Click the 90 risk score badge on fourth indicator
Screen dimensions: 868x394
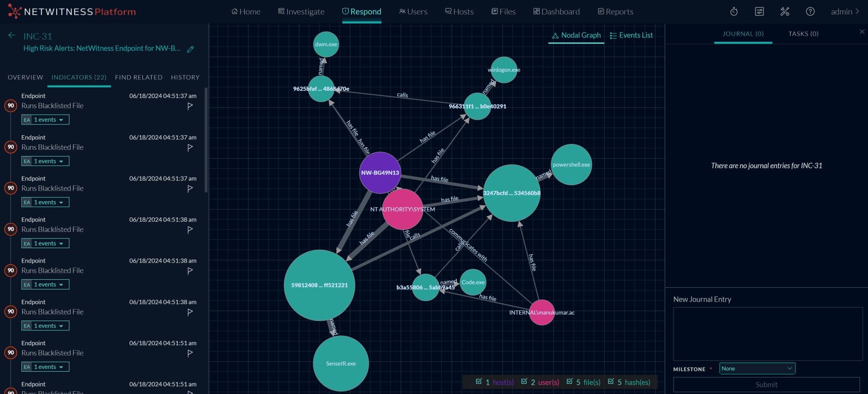coord(11,229)
